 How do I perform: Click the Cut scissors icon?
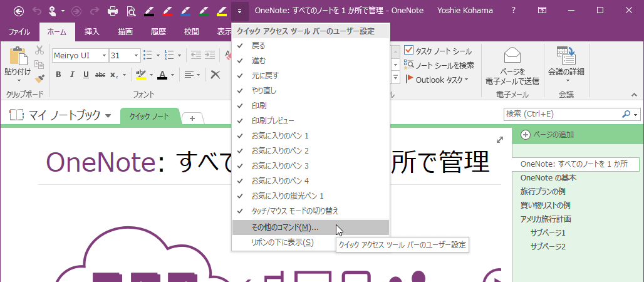point(39,50)
